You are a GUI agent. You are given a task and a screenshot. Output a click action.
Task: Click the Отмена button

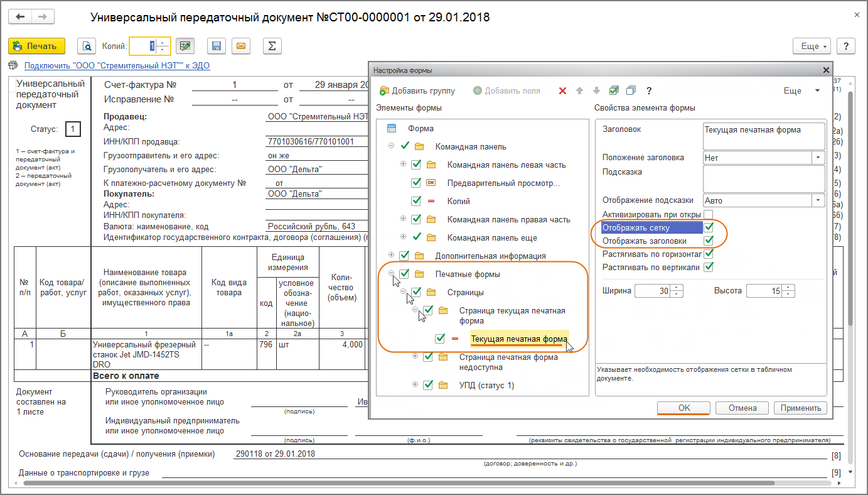coord(742,408)
